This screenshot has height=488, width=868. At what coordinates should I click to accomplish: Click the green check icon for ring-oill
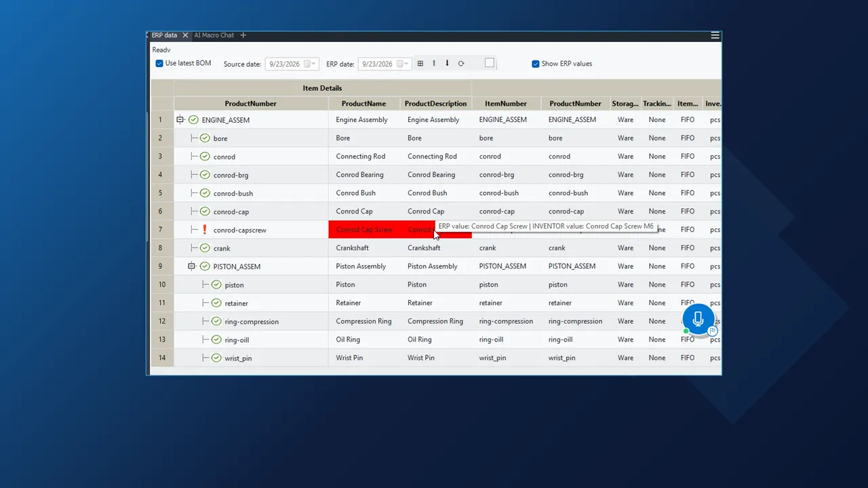pyautogui.click(x=216, y=340)
